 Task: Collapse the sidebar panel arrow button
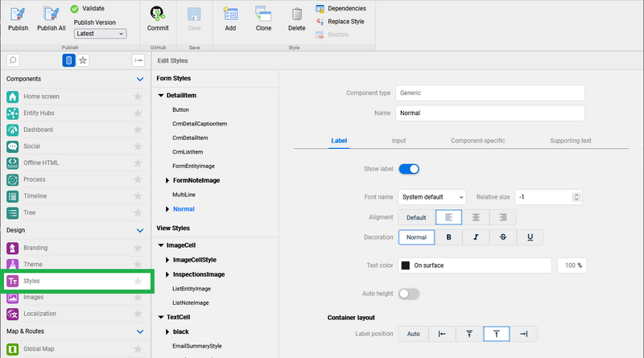[138, 60]
